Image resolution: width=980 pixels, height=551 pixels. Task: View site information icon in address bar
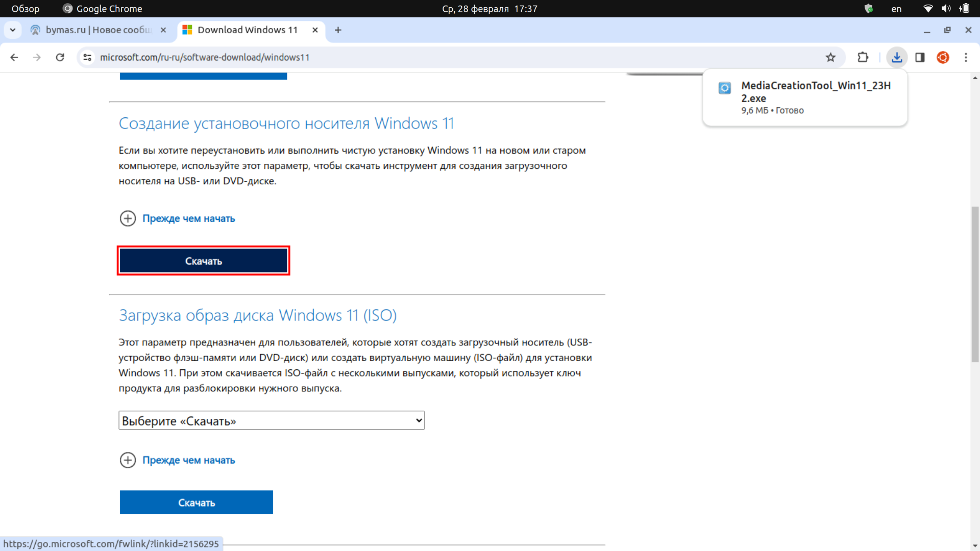coord(88,58)
